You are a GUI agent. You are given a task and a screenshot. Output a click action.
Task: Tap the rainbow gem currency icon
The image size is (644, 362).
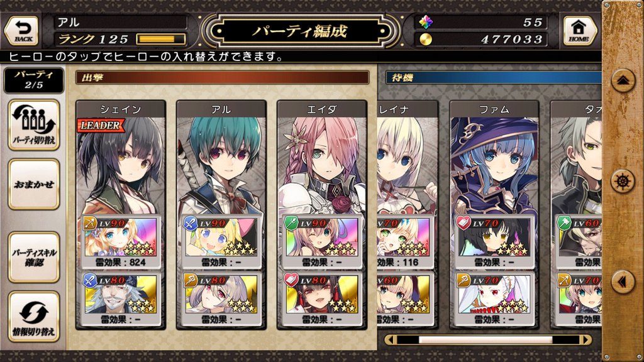426,22
